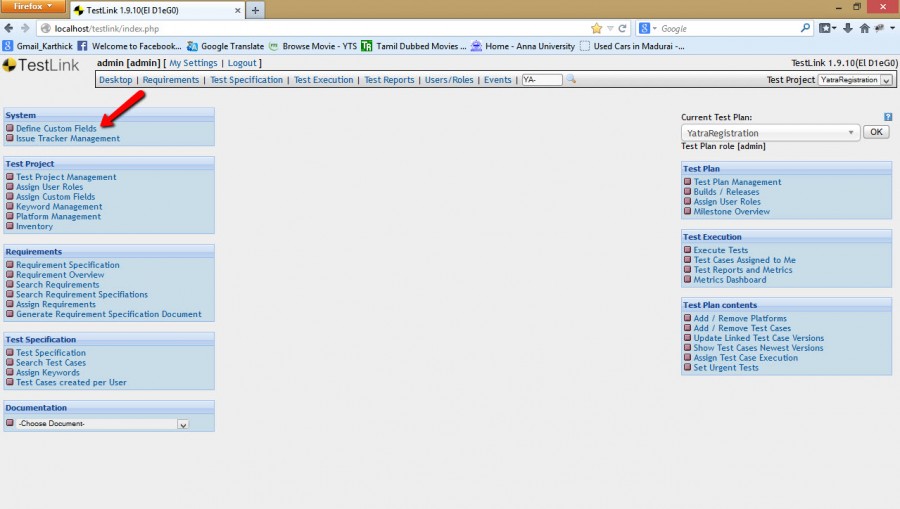Click the OK button for test plan
This screenshot has height=509, width=900.
click(876, 132)
